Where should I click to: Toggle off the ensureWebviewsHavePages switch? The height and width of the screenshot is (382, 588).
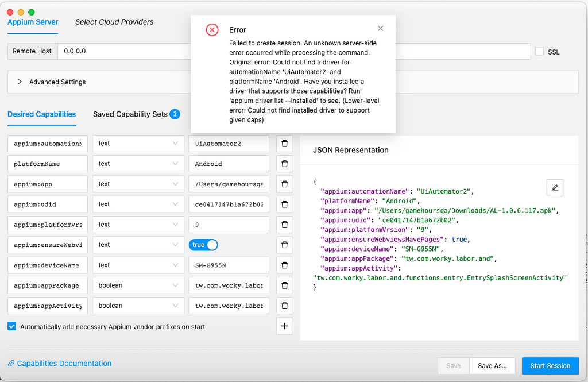click(203, 244)
